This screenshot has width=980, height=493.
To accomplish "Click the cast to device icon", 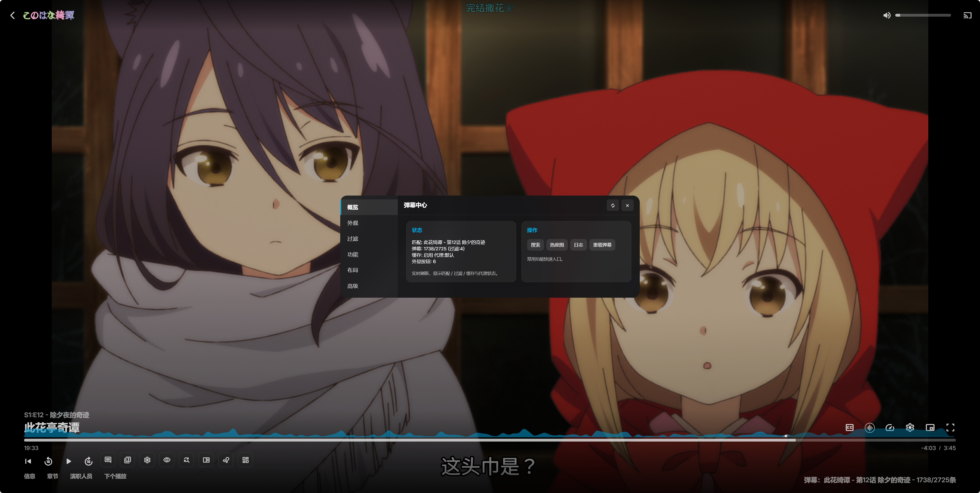I will pyautogui.click(x=967, y=16).
